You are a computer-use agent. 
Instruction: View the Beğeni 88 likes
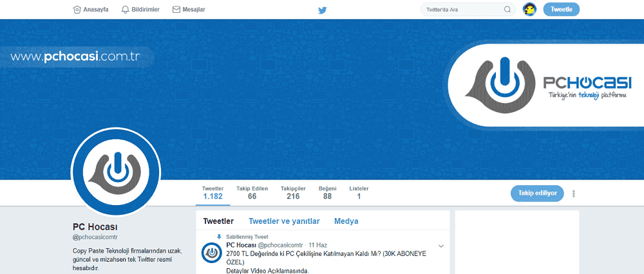click(x=327, y=193)
